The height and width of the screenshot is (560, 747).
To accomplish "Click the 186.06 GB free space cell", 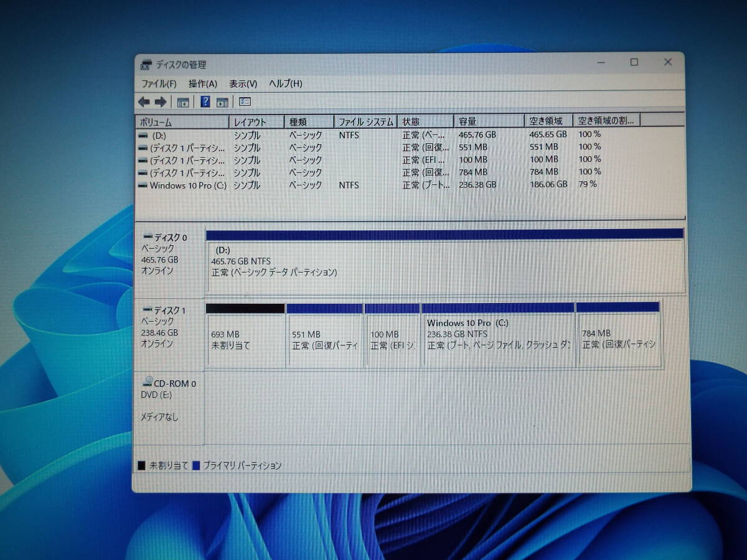I will pyautogui.click(x=548, y=184).
